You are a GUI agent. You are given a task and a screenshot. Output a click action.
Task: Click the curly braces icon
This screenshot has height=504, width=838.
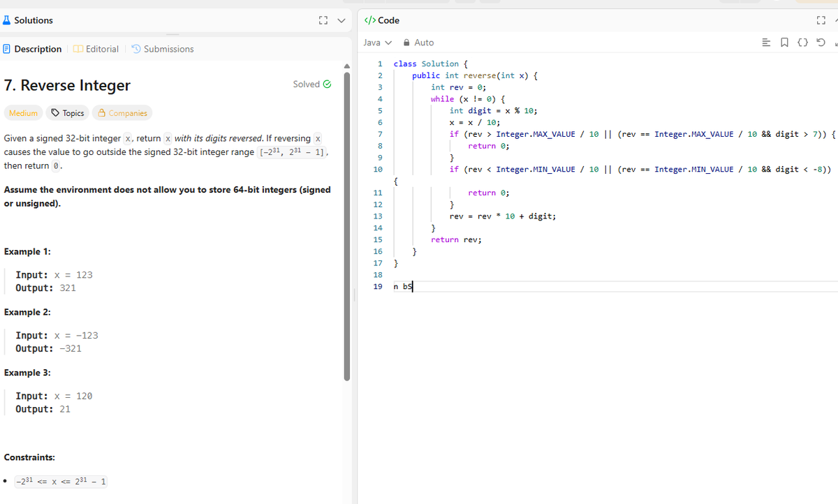[x=802, y=43]
